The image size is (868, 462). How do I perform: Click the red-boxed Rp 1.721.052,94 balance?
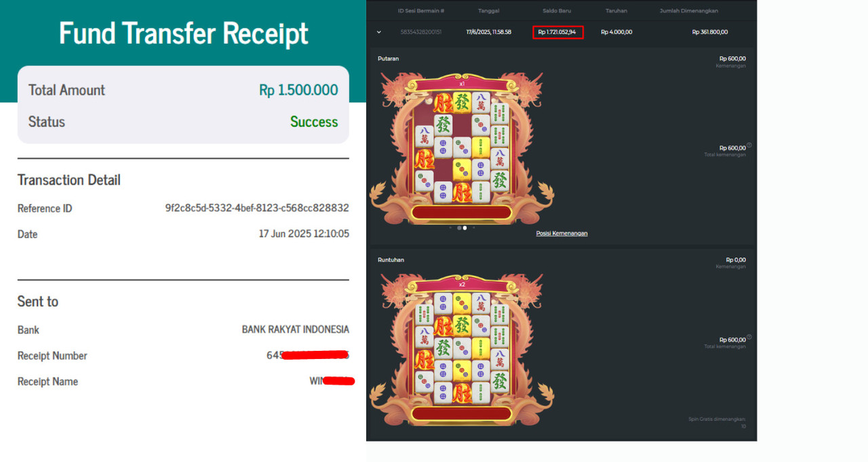pyautogui.click(x=557, y=32)
